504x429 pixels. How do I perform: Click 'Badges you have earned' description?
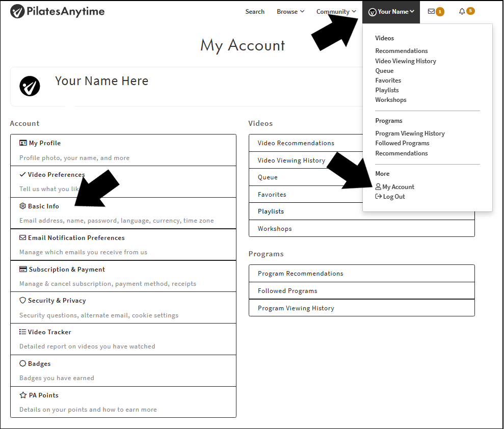tap(57, 378)
